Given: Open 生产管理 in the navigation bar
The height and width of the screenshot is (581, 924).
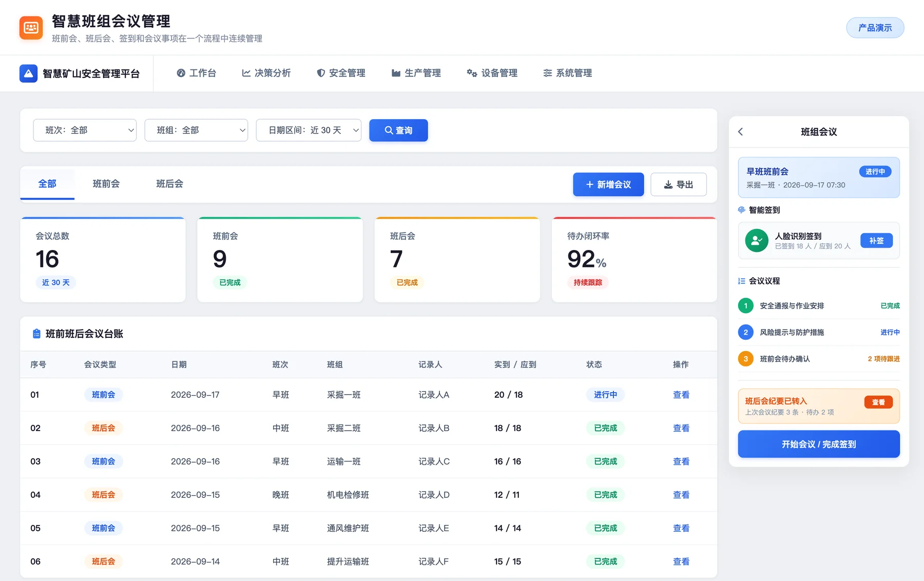Looking at the screenshot, I should tap(416, 73).
